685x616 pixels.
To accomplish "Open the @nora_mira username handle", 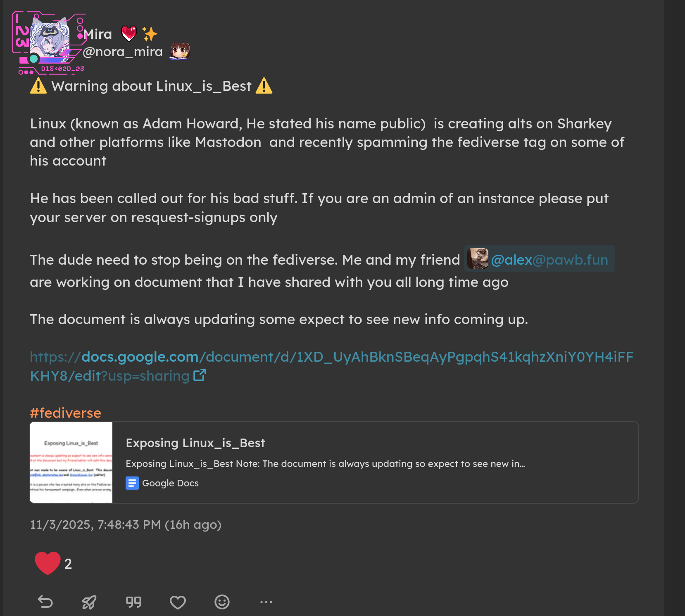I will click(x=123, y=52).
